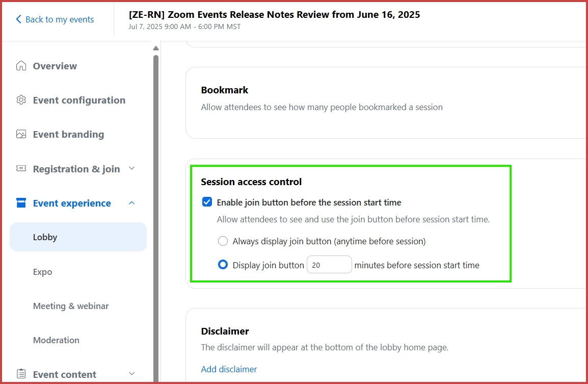588x384 pixels.
Task: Click the sidebar vertical scrollbar thumb
Action: click(x=156, y=218)
